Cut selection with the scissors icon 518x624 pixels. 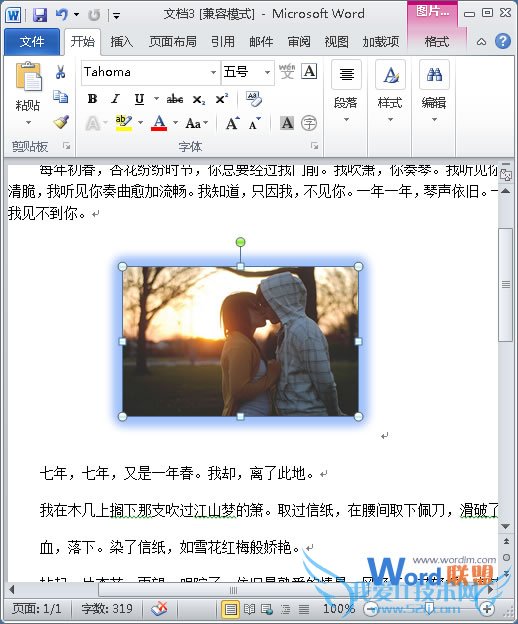coord(60,72)
